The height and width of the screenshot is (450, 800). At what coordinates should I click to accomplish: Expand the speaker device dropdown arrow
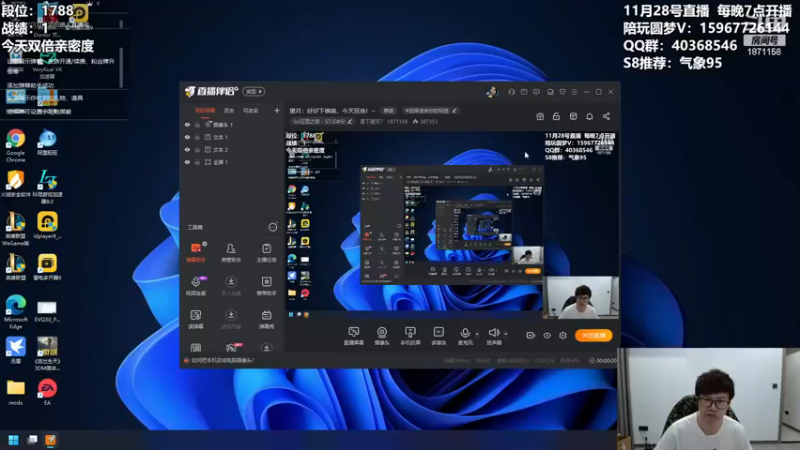pos(506,334)
